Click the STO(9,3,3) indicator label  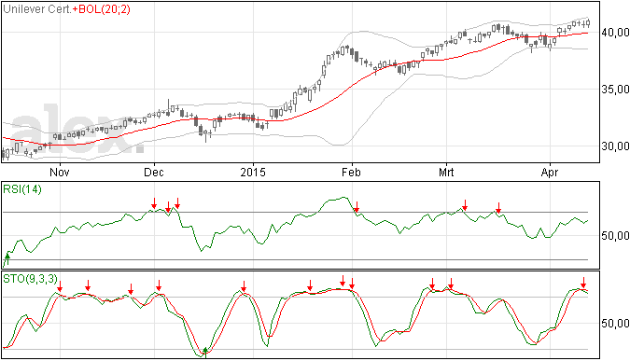click(30, 279)
